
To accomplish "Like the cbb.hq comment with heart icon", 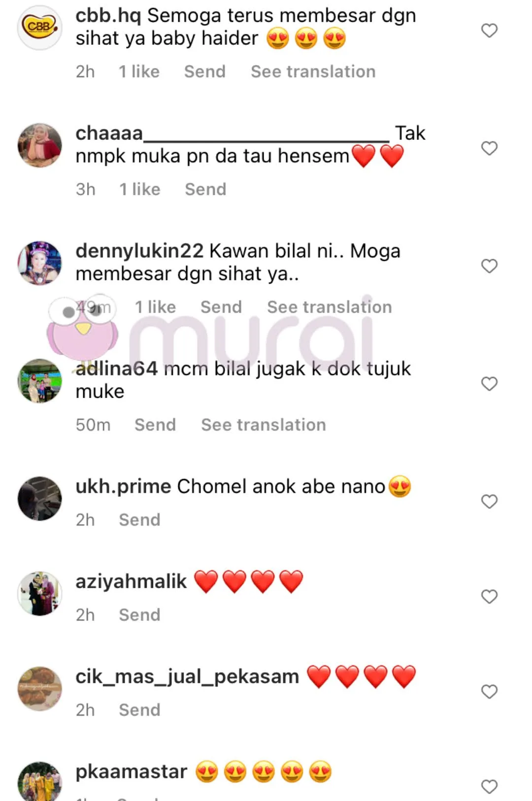I will [489, 31].
